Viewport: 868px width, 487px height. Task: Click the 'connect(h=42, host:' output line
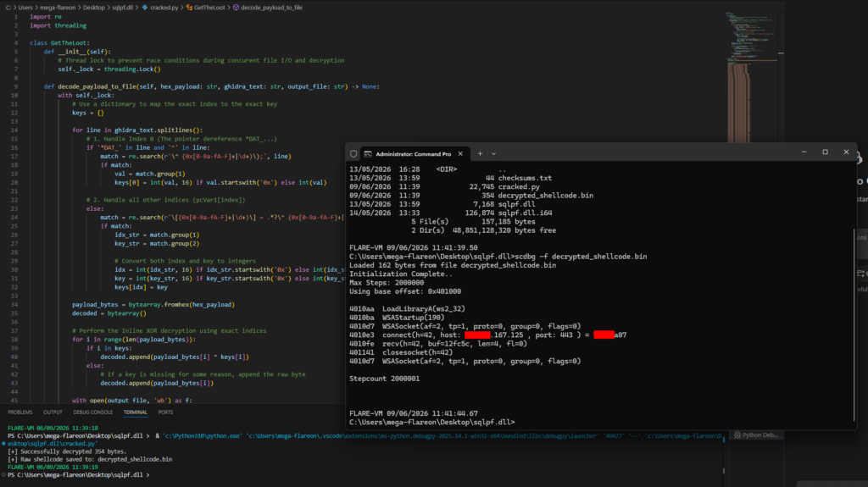487,335
